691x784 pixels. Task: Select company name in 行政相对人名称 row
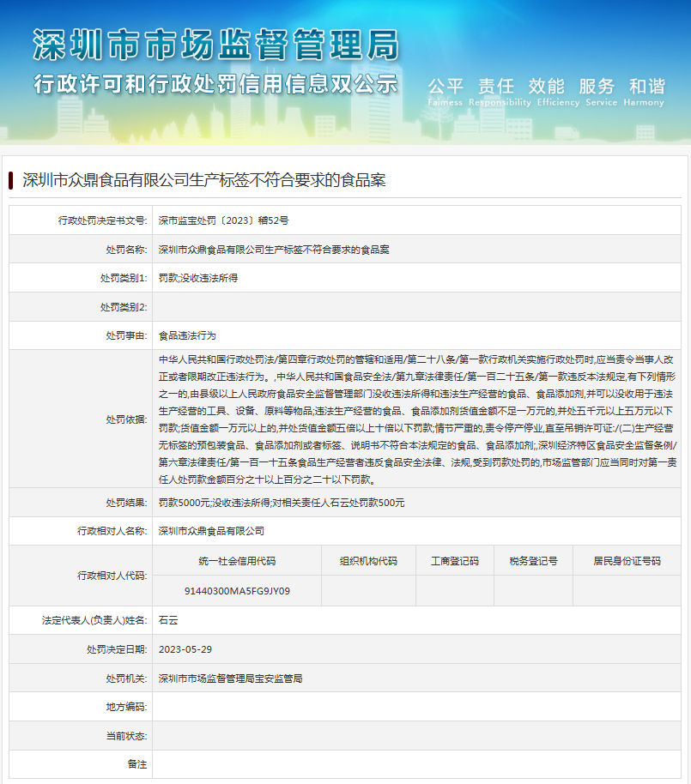[x=212, y=531]
